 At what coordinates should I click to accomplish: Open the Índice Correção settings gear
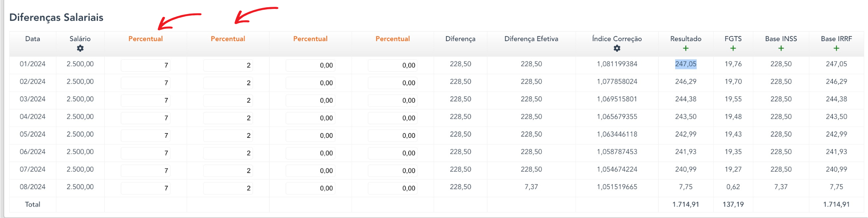tap(617, 48)
